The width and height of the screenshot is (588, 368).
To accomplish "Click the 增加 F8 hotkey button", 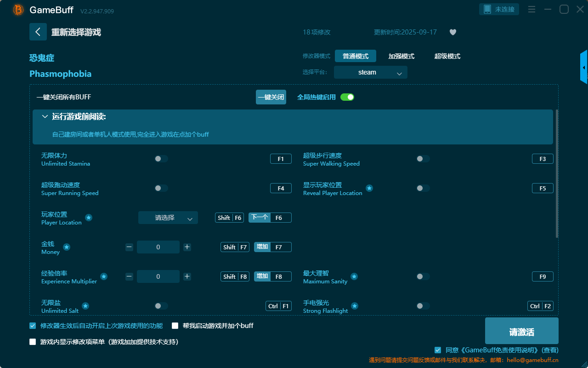I will [x=273, y=276].
